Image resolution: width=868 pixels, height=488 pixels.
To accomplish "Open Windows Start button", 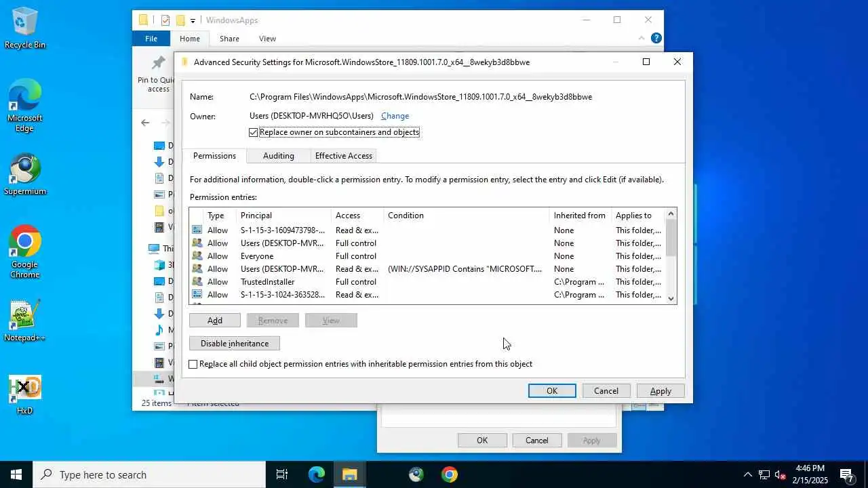I will pos(16,474).
